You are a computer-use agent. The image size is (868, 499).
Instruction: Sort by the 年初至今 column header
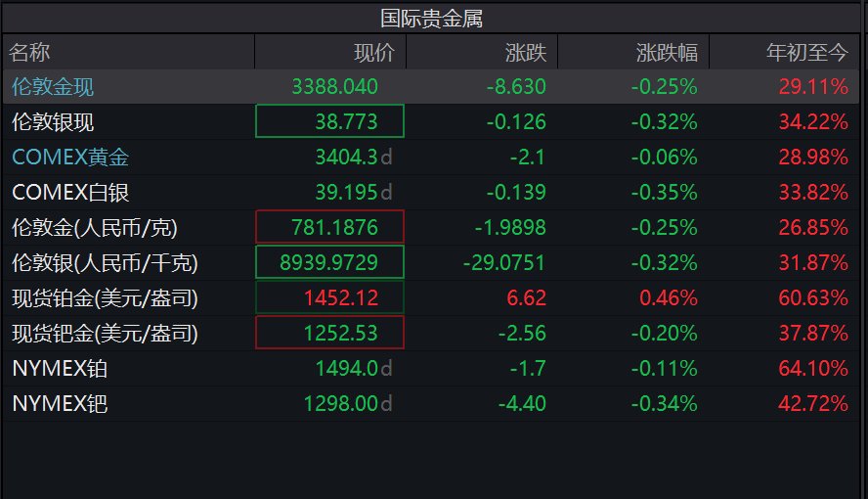pyautogui.click(x=806, y=52)
